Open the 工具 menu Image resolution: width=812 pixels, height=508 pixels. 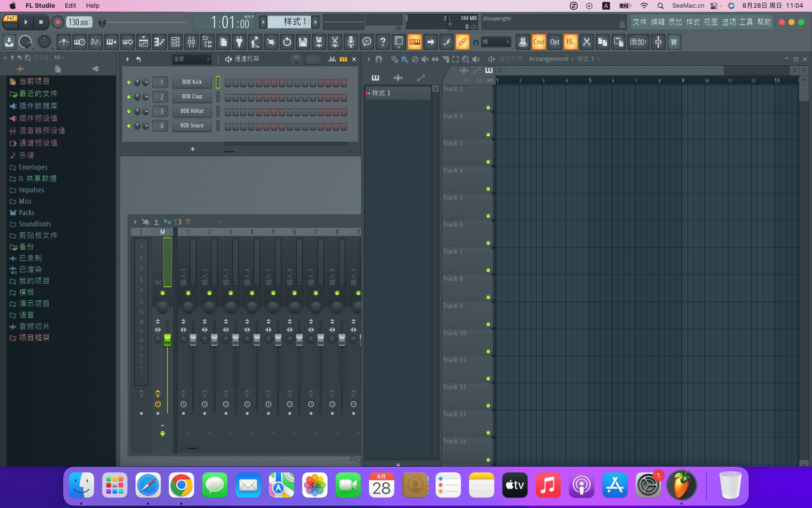(x=746, y=22)
